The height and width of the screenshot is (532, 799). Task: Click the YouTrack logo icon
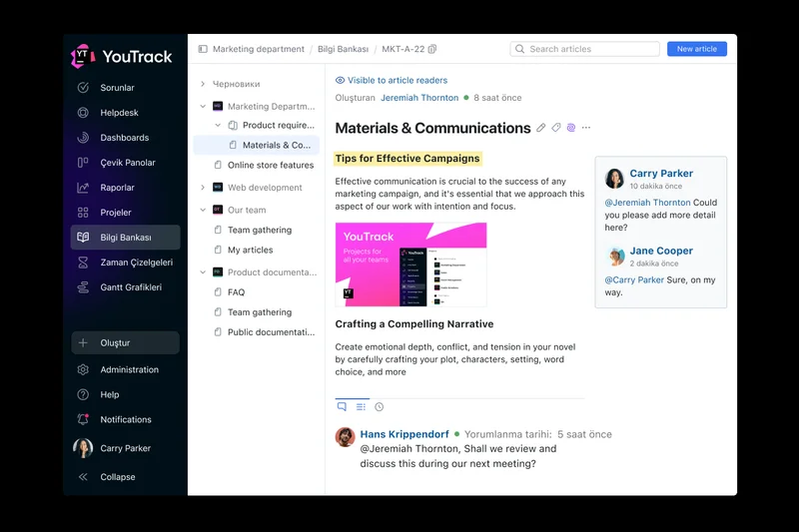coord(83,56)
